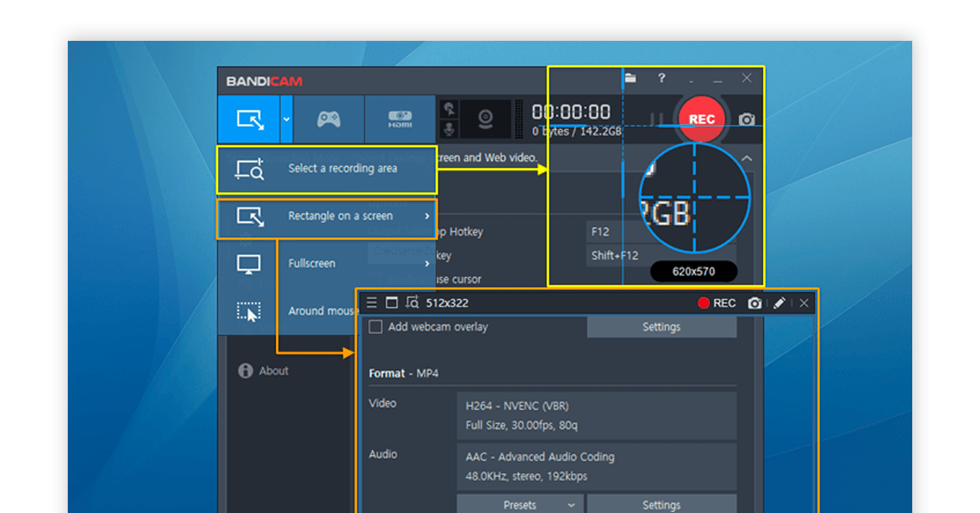Open the output folder icon in title bar
980x513 pixels.
tap(630, 78)
